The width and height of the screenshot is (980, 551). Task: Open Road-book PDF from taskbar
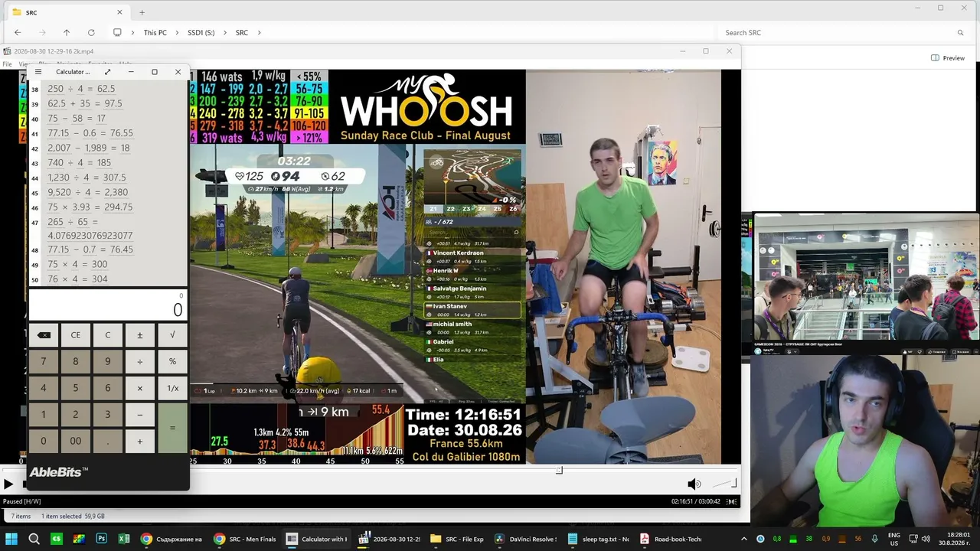(671, 539)
